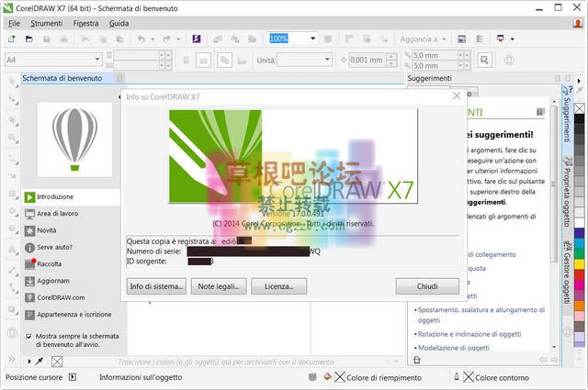The width and height of the screenshot is (588, 390).
Task: Select the Pick tool in toolbox
Action: pyautogui.click(x=13, y=82)
